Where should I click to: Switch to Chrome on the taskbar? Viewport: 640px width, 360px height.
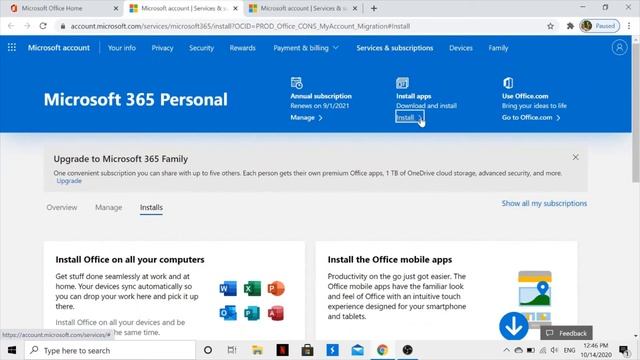click(x=382, y=350)
